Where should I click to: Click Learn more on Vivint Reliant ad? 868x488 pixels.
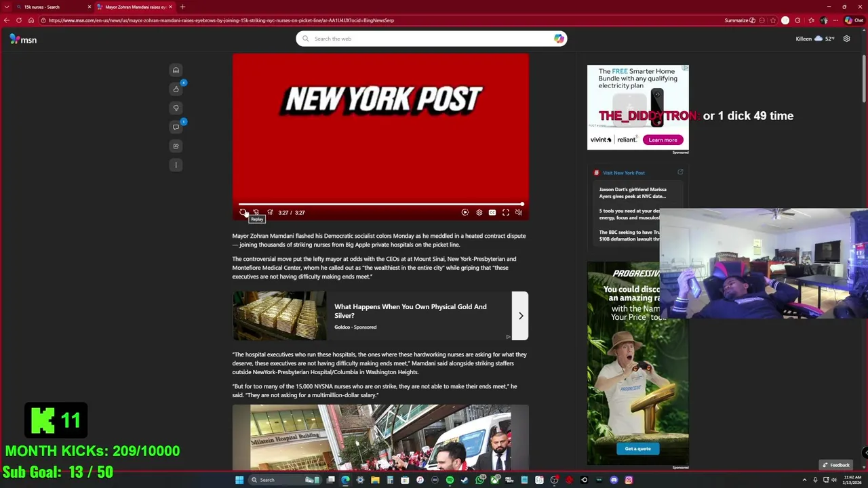[663, 140]
